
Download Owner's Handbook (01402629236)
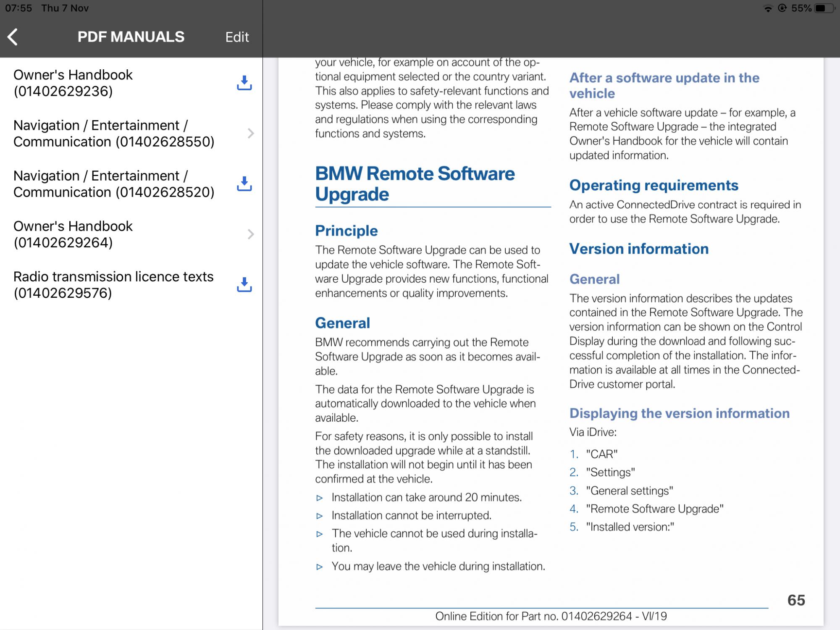[x=244, y=83]
